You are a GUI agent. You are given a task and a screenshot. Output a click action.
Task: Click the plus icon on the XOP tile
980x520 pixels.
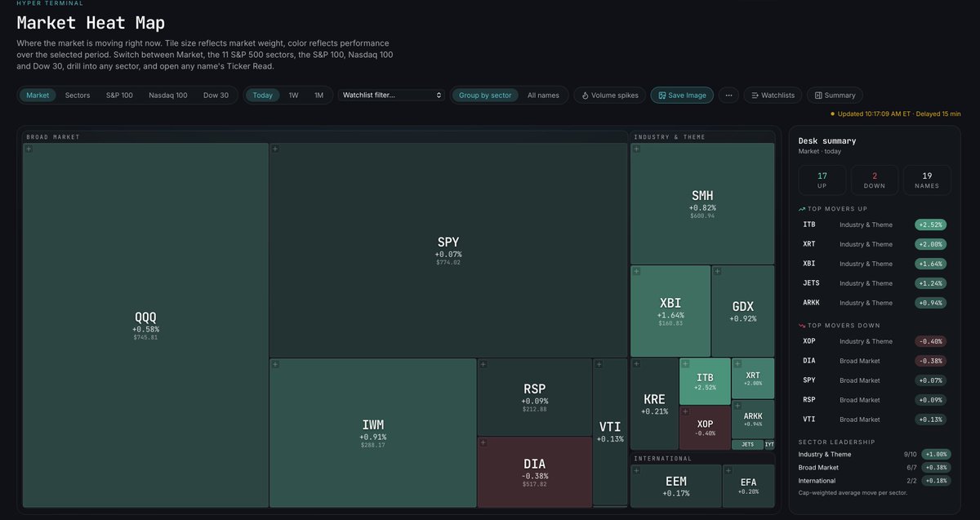[686, 412]
